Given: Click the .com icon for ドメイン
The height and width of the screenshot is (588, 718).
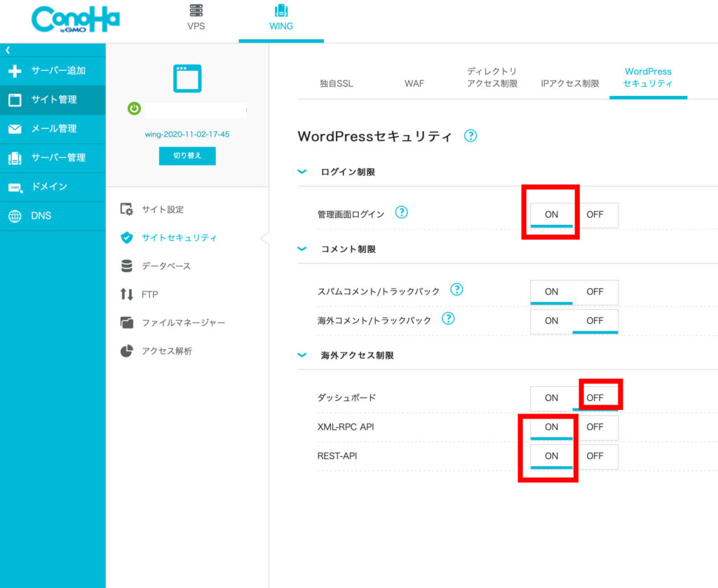Looking at the screenshot, I should [15, 188].
